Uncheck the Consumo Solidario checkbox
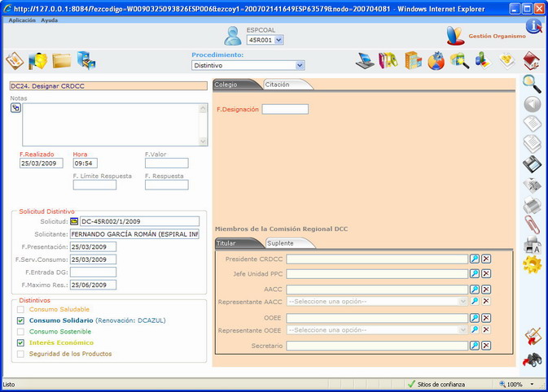Image resolution: width=548 pixels, height=392 pixels. point(20,320)
